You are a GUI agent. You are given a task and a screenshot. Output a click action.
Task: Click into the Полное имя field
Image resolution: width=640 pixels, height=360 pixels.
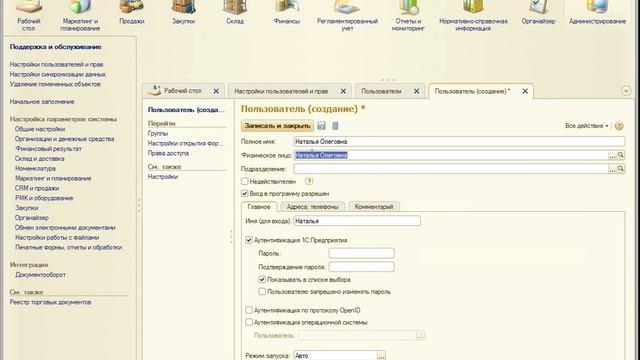coord(459,142)
